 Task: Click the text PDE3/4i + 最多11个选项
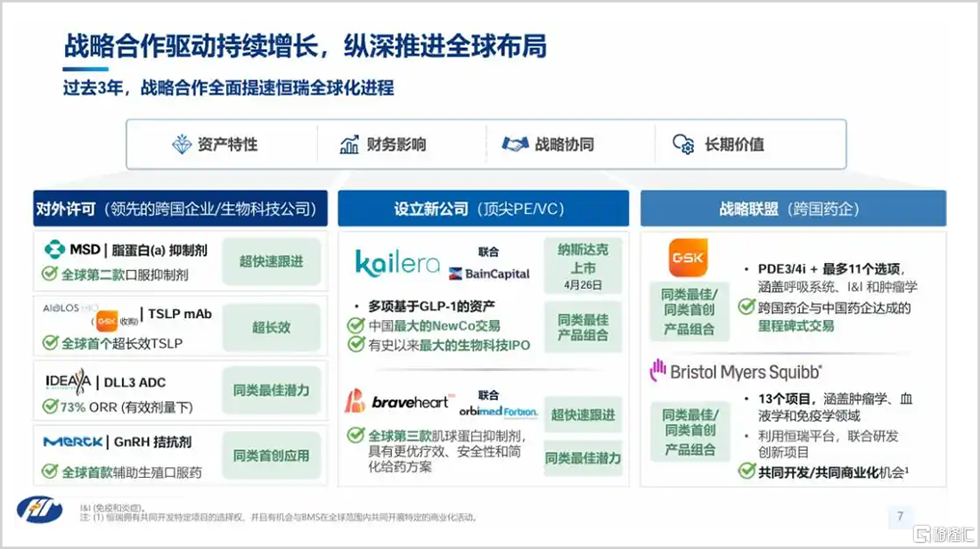point(832,269)
